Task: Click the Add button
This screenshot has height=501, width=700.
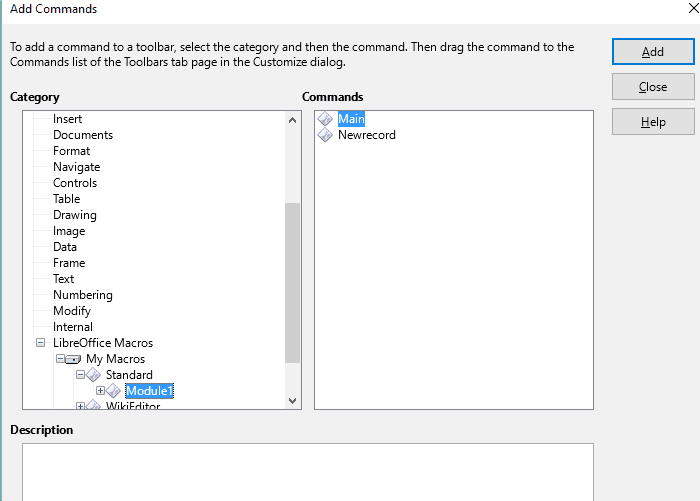Action: point(653,52)
